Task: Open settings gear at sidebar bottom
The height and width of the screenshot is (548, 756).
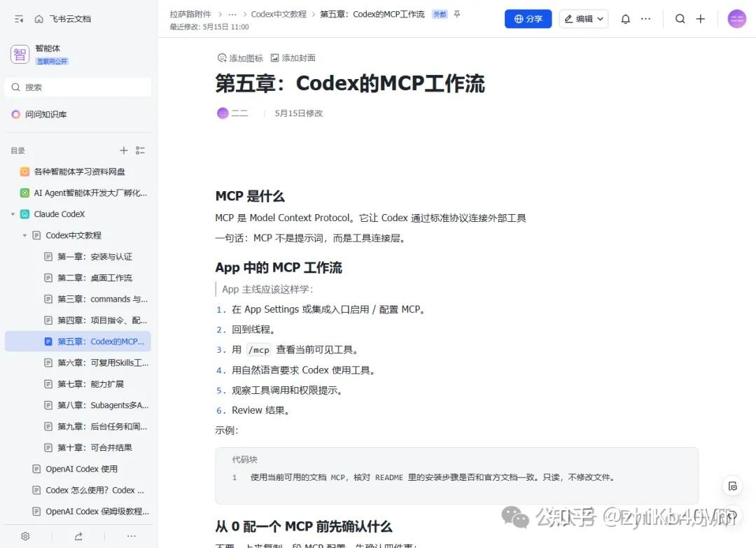Action: tap(26, 536)
